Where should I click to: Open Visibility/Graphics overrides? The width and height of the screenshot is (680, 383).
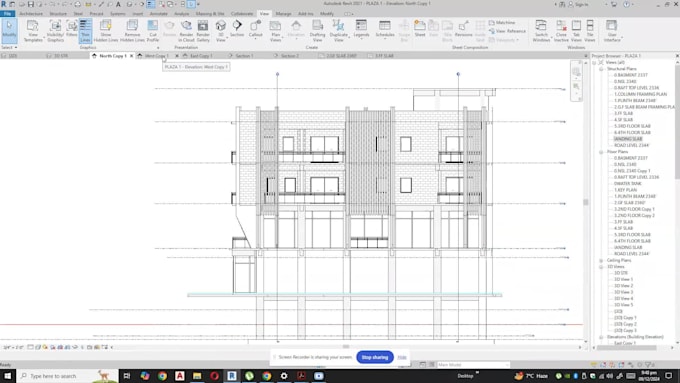click(55, 31)
